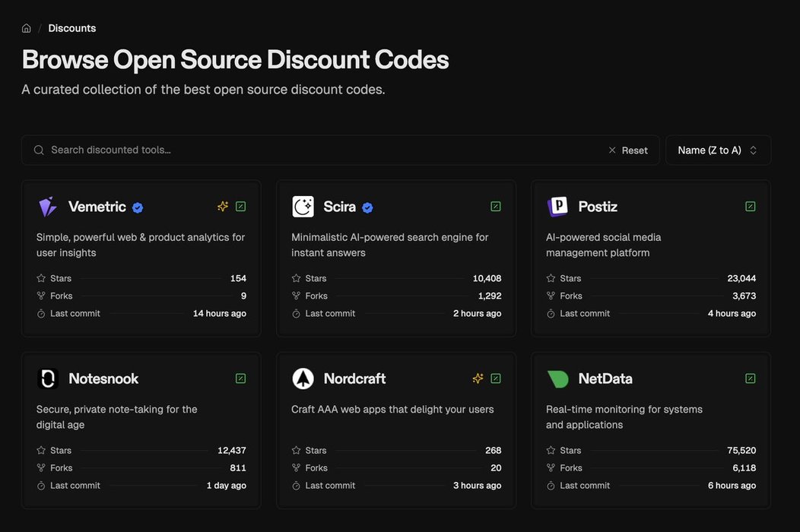
Task: Open the Scira tool title
Action: coord(339,207)
